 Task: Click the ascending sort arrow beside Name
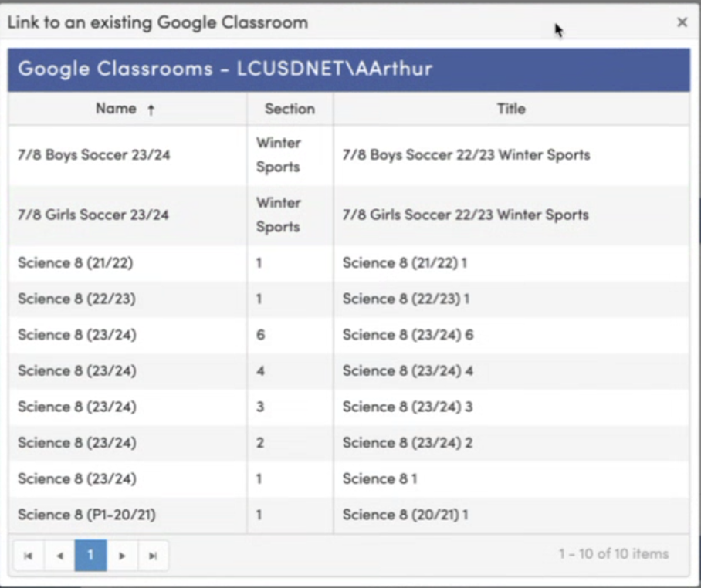coord(151,110)
